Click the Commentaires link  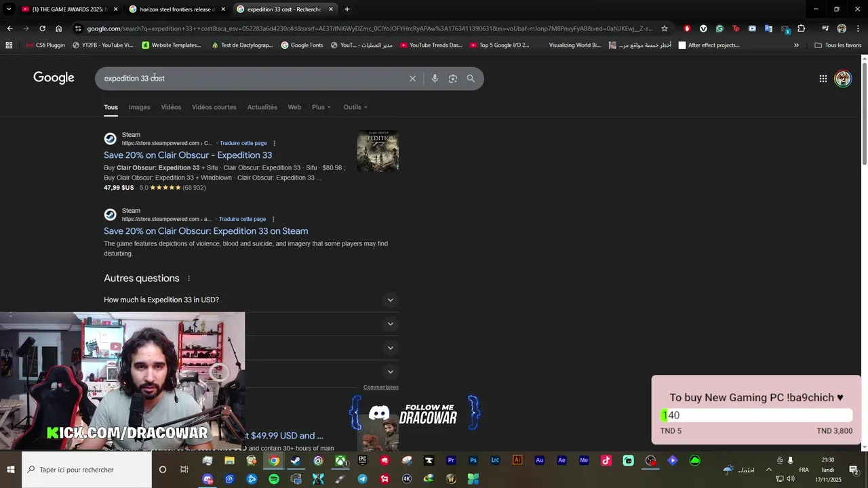point(381,387)
